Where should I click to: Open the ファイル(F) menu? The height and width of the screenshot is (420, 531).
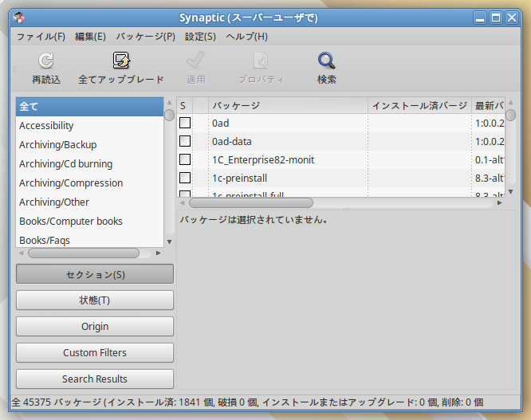(41, 37)
